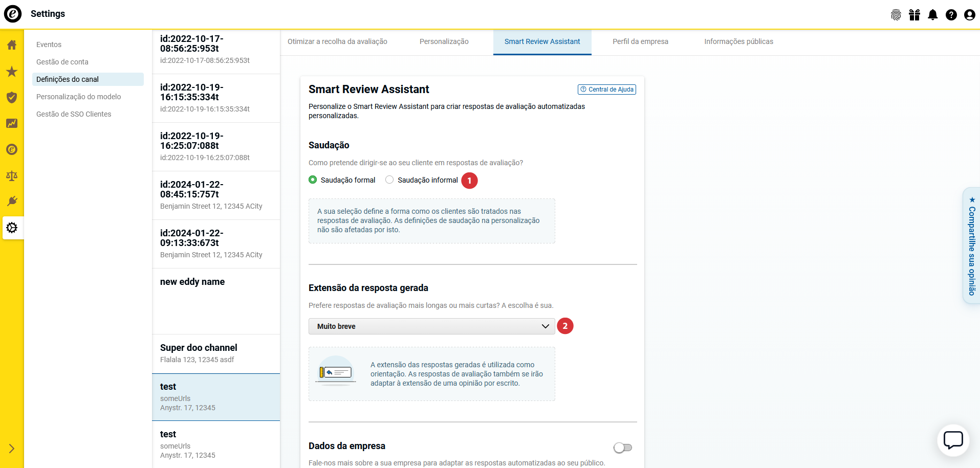This screenshot has height=468, width=980.
Task: Select the Saudação informal radio option
Action: (x=390, y=180)
